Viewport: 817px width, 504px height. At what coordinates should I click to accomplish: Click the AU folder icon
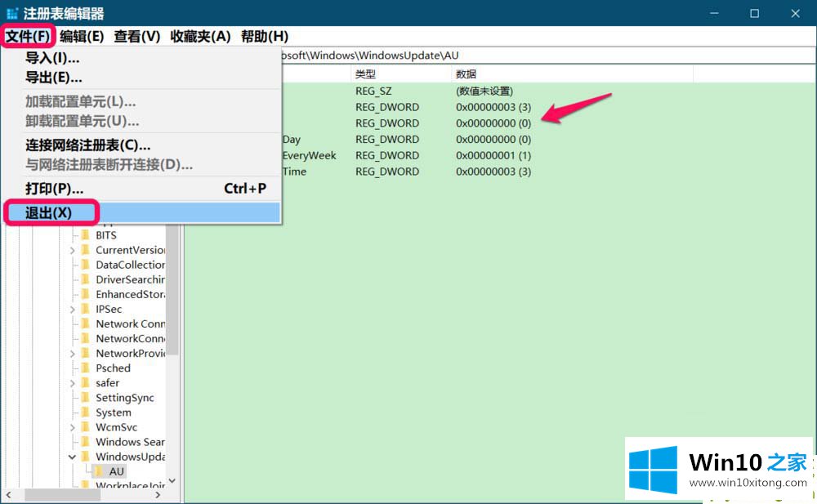click(99, 471)
